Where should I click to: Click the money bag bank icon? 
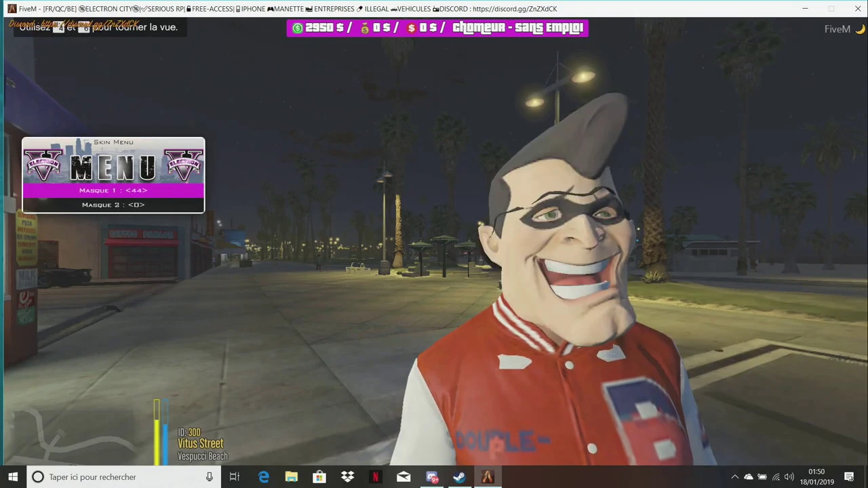click(x=366, y=28)
